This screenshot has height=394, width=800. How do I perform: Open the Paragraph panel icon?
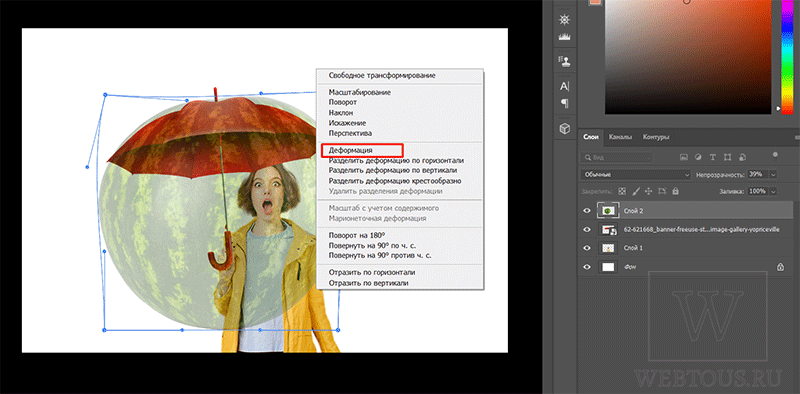tap(565, 104)
